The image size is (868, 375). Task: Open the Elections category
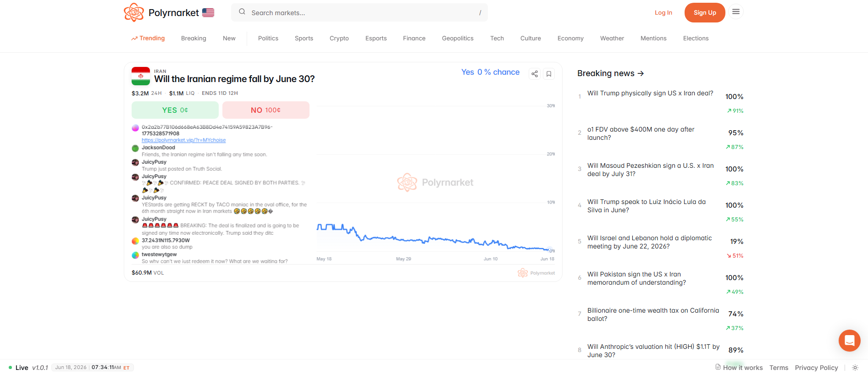click(x=696, y=39)
